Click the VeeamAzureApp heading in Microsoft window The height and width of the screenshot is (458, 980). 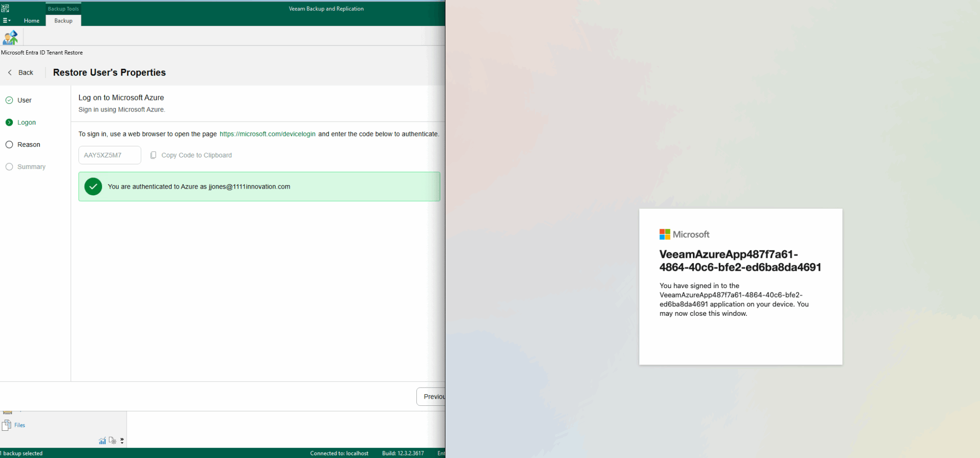point(740,261)
